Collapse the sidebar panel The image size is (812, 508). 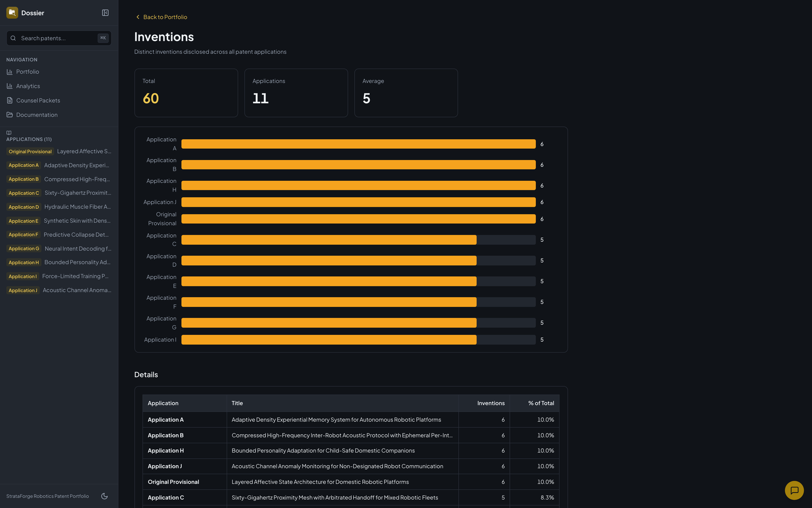coord(105,13)
